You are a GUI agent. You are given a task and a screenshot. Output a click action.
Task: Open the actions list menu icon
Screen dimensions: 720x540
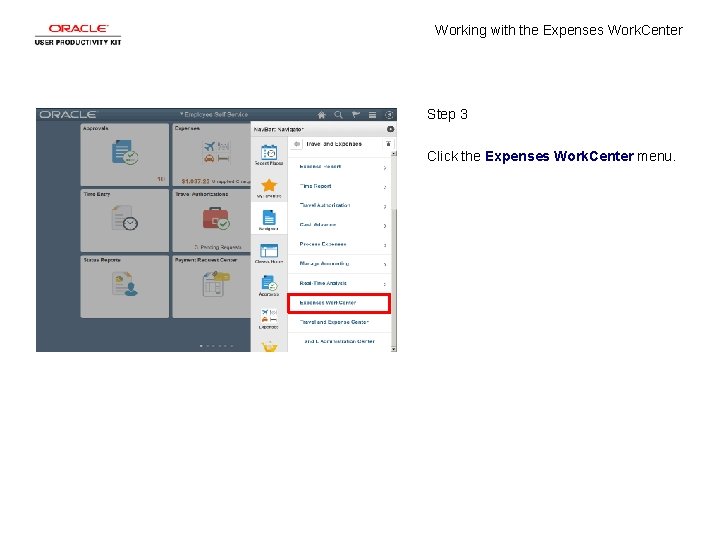click(372, 114)
